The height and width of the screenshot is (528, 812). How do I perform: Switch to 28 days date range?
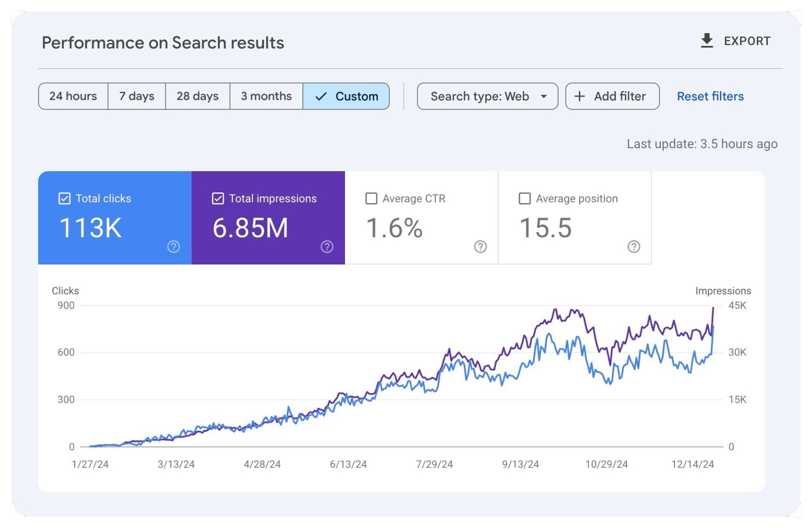point(198,96)
